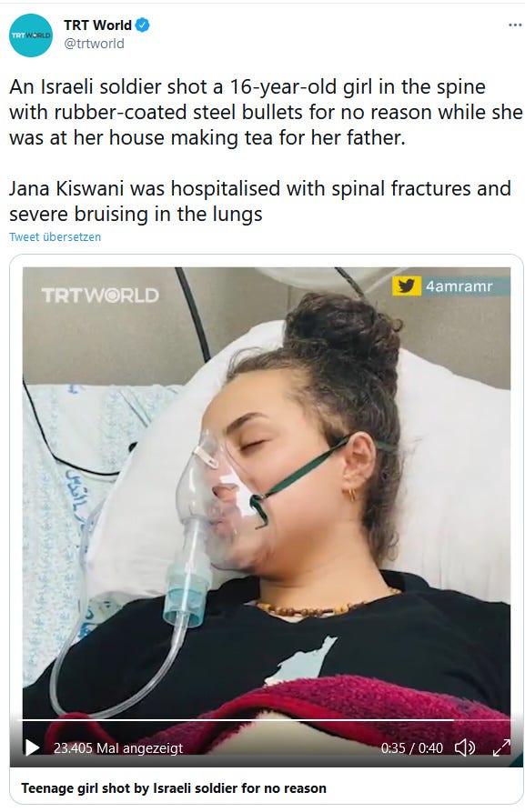Click the 'Jana Kiswani was hospitalised' paragraph
525x812 pixels.
(x=259, y=201)
